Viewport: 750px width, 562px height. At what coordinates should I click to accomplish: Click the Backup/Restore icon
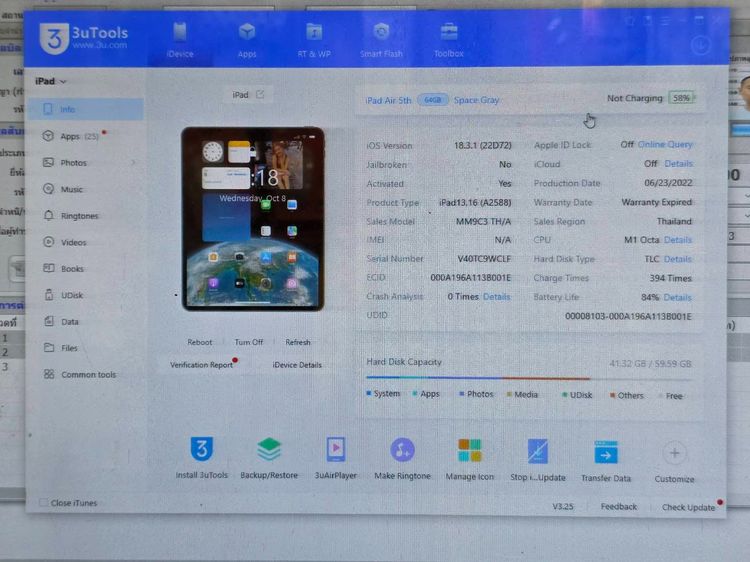click(x=269, y=451)
